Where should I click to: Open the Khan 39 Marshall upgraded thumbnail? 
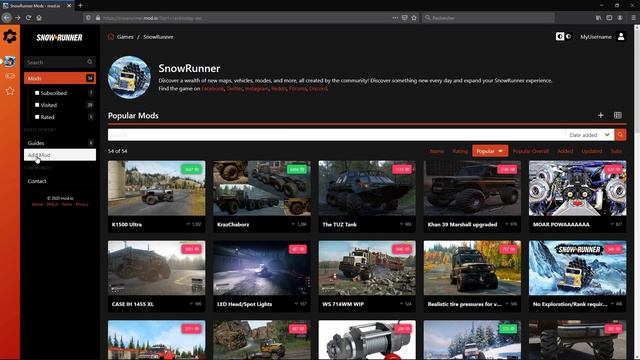[472, 188]
